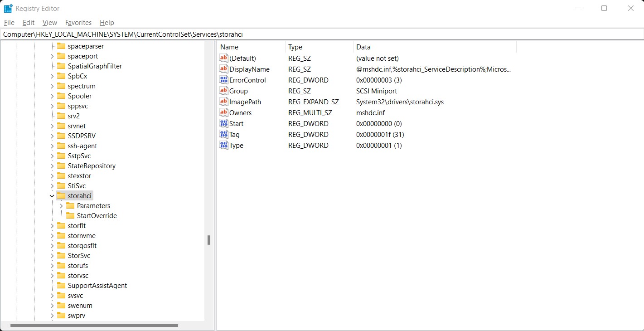Open the Favorites menu

click(x=78, y=23)
